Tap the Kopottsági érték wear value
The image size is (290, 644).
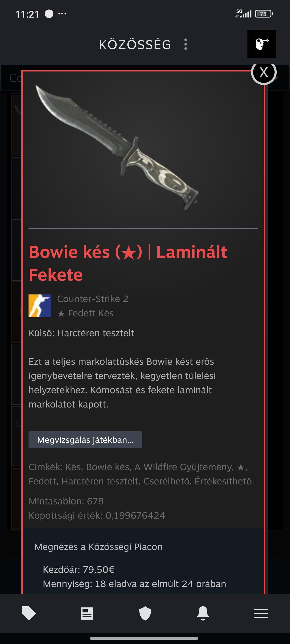(97, 515)
